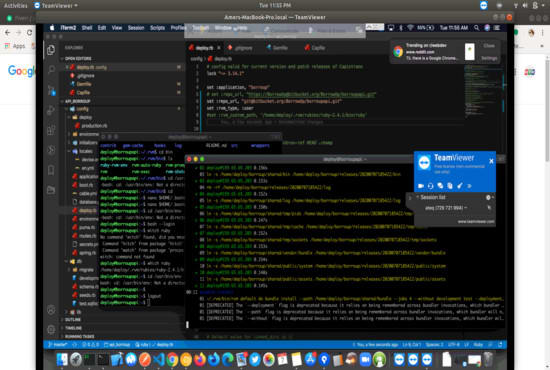Open macOS Spotlight search magnifier
Screen dimensions: 550x370
coord(476,28)
